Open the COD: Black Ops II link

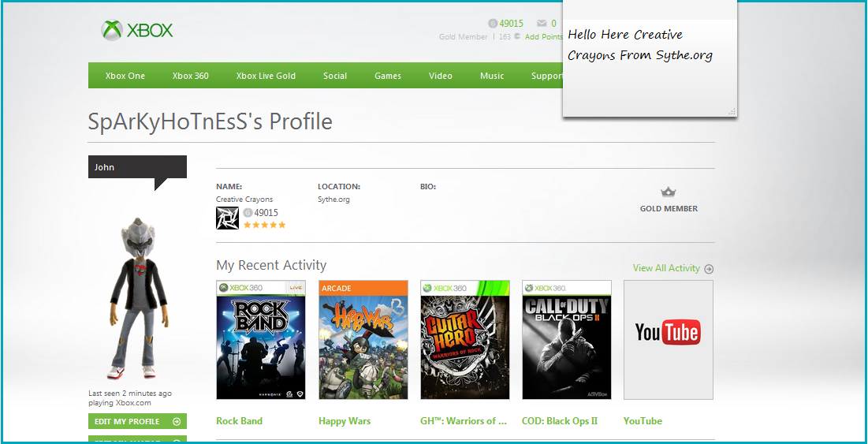click(560, 421)
